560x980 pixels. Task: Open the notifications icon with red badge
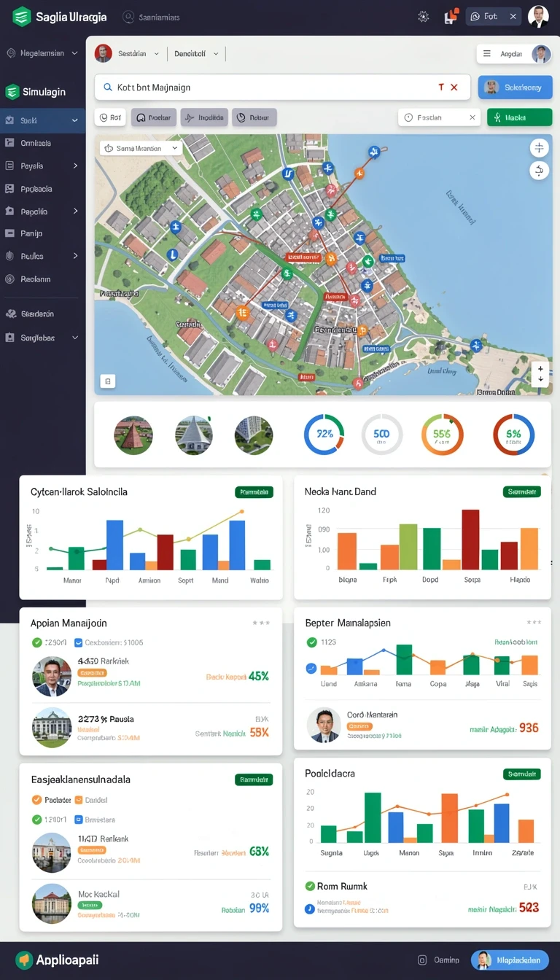(451, 16)
